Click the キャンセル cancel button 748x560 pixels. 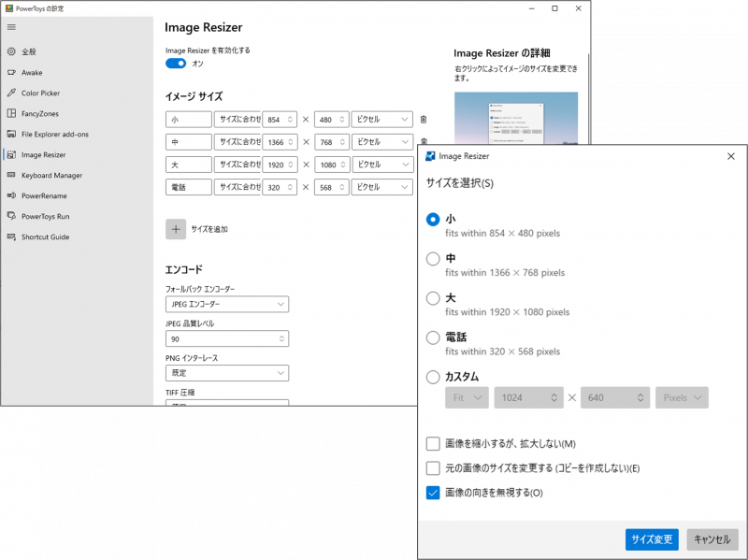(712, 539)
